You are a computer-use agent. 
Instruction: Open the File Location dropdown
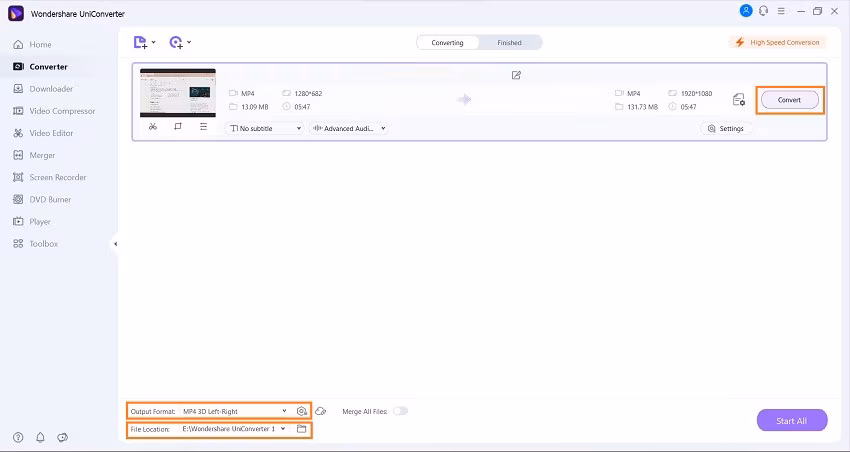tap(234, 429)
